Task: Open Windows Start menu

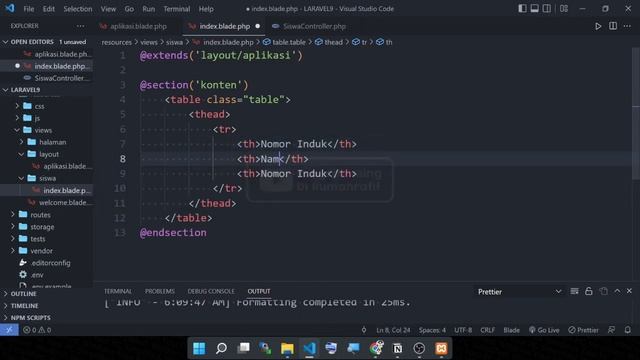Action: pyautogui.click(x=199, y=348)
